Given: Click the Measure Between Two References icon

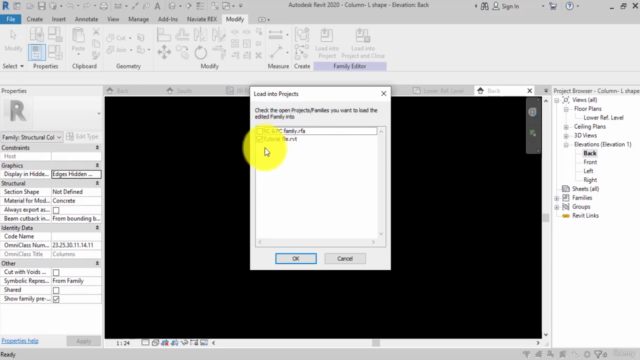Looking at the screenshot, I should [x=276, y=52].
